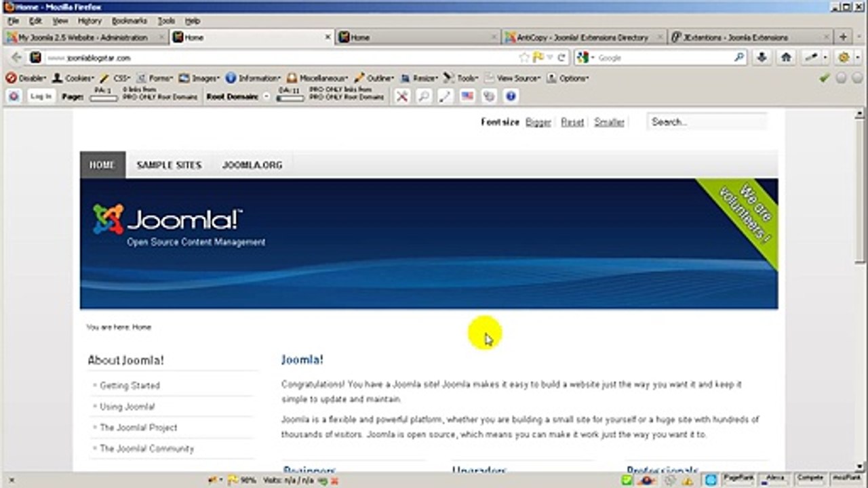The height and width of the screenshot is (488, 868).
Task: Click the SEO toolbar logo icon at far left
Action: (x=13, y=96)
